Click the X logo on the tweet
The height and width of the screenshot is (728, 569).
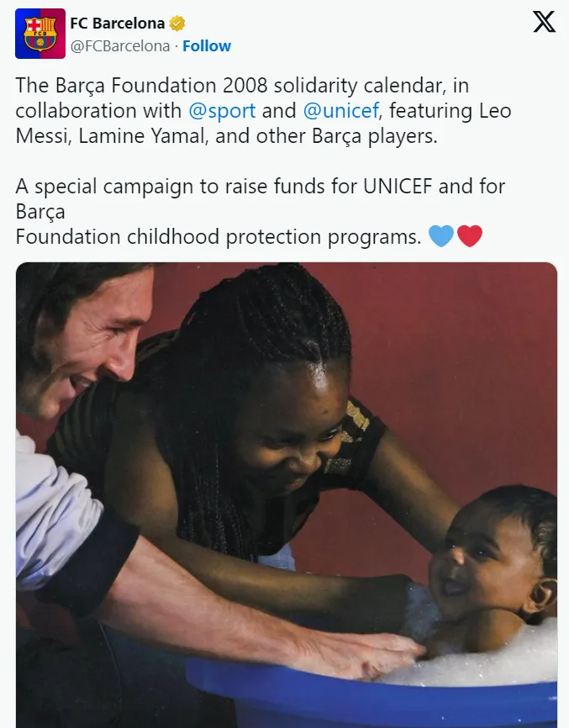[544, 23]
